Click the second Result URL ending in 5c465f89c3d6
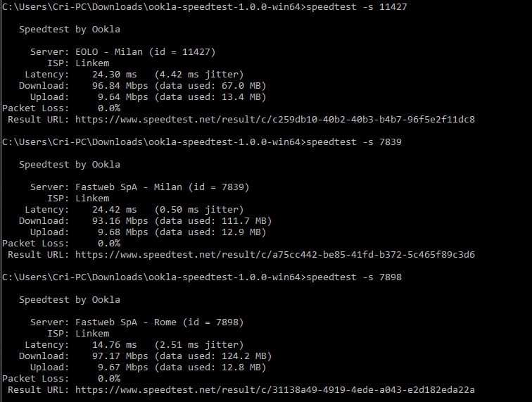 coord(275,255)
